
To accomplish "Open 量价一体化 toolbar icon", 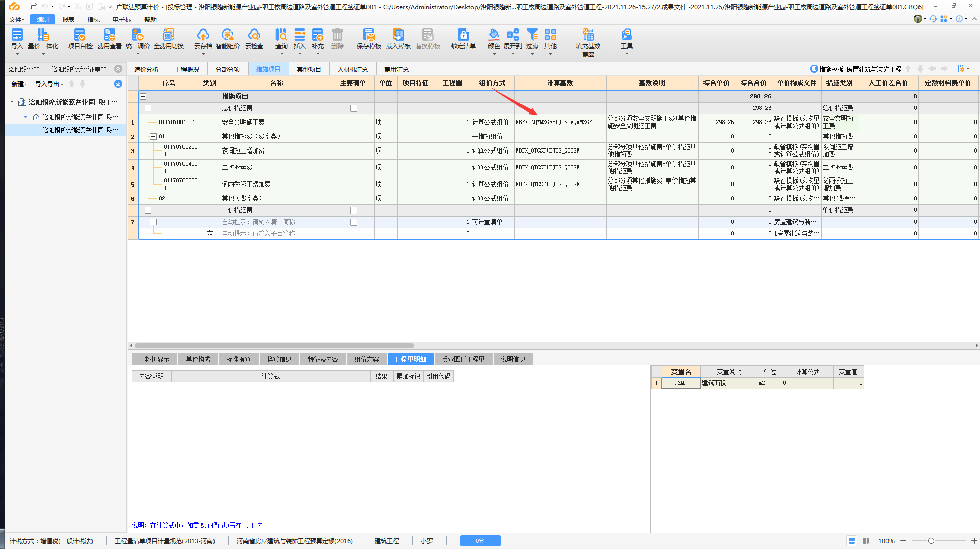I will 43,39.
